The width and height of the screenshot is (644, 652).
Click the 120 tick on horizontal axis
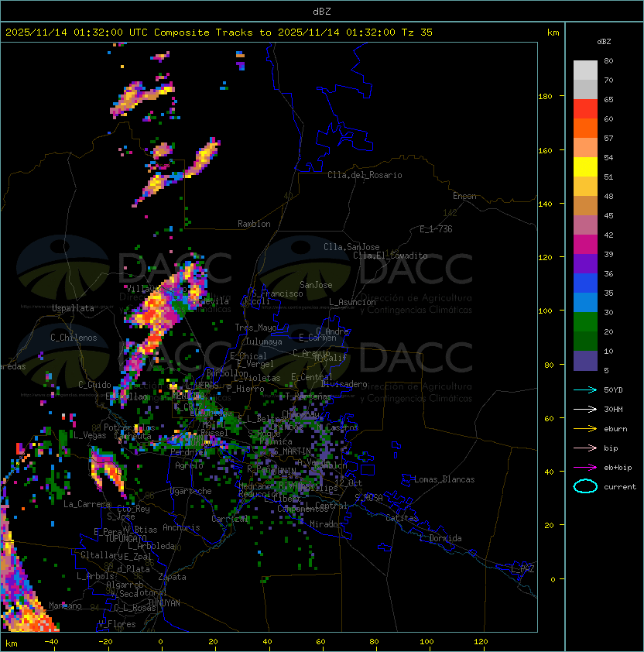click(481, 642)
